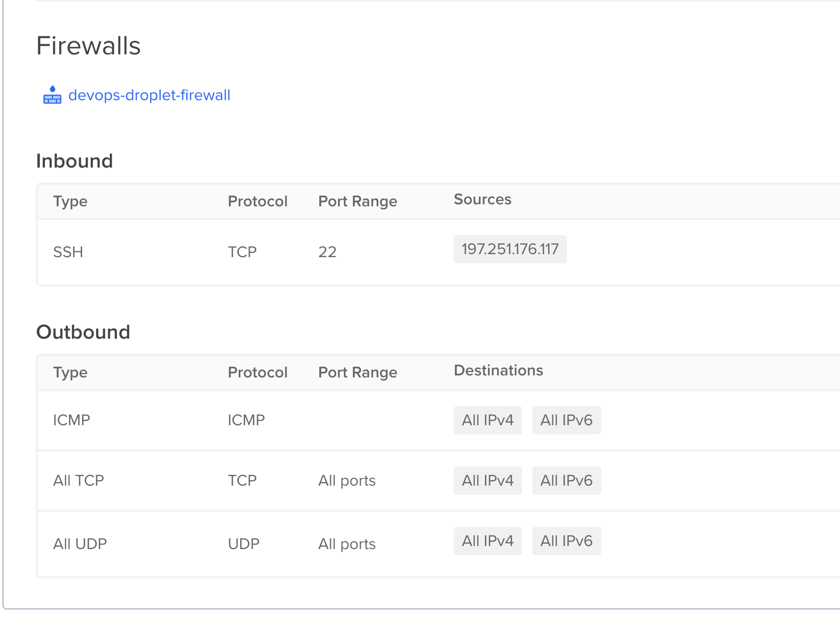Click All IPv6 tag in All TCP row
Image resolution: width=840 pixels, height=619 pixels.
click(566, 481)
